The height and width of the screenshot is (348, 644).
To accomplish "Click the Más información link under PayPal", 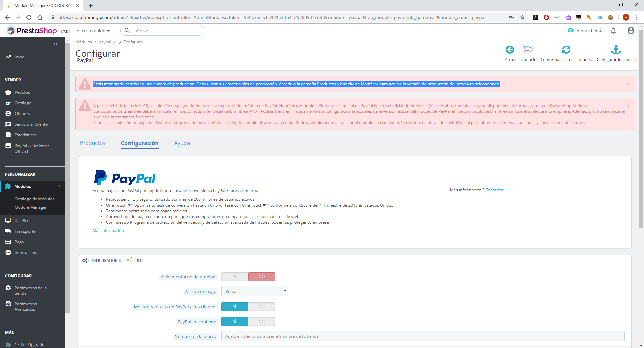I will [x=108, y=231].
